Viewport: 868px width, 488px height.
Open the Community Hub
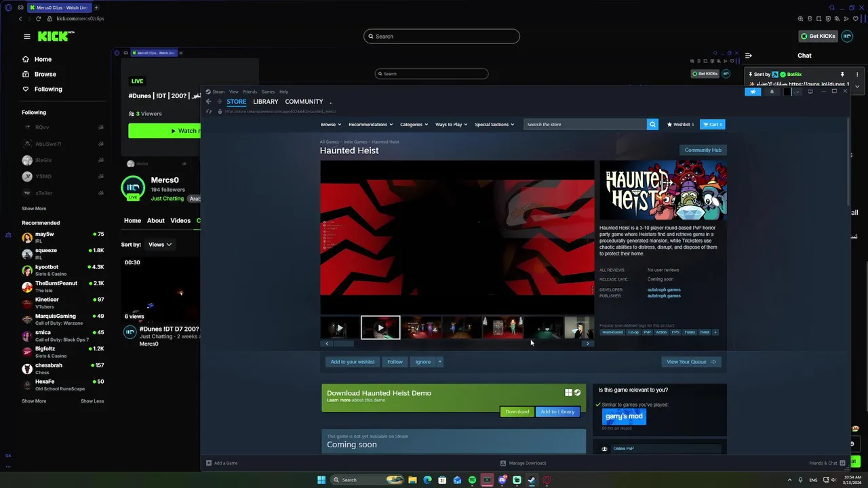coord(703,150)
